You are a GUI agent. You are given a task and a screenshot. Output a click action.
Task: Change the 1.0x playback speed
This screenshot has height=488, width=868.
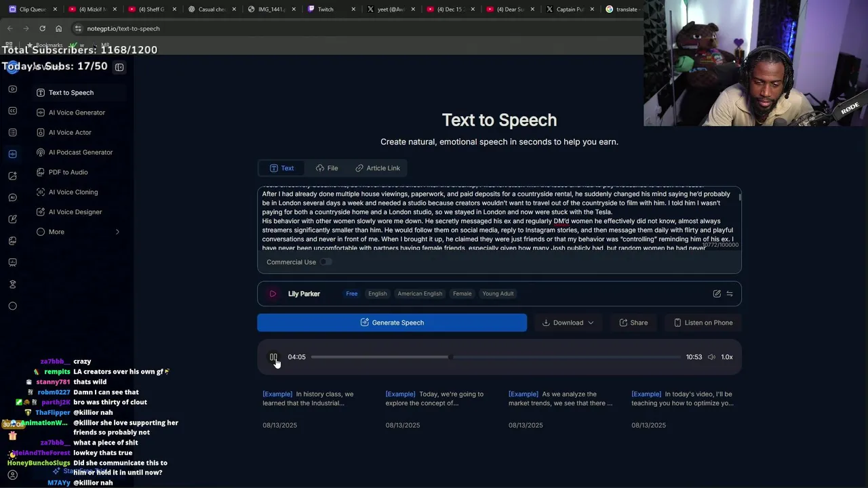coord(727,357)
